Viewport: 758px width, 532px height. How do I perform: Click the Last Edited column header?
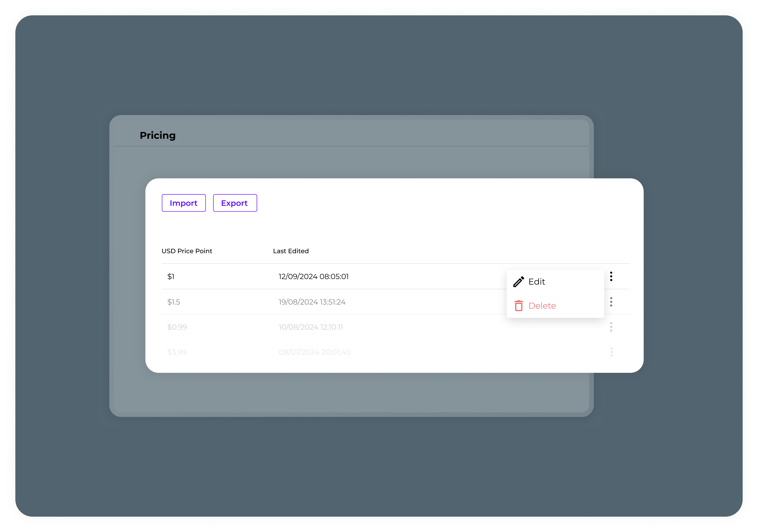click(291, 251)
